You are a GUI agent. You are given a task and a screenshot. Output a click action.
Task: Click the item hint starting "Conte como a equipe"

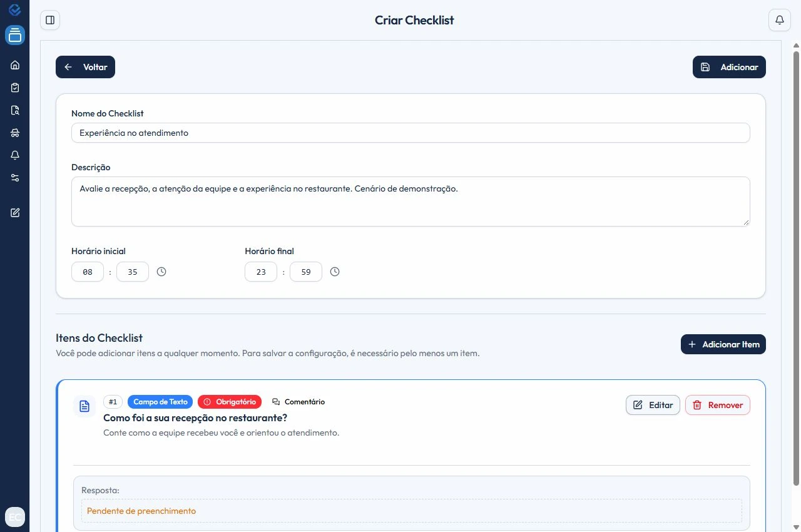tap(221, 432)
